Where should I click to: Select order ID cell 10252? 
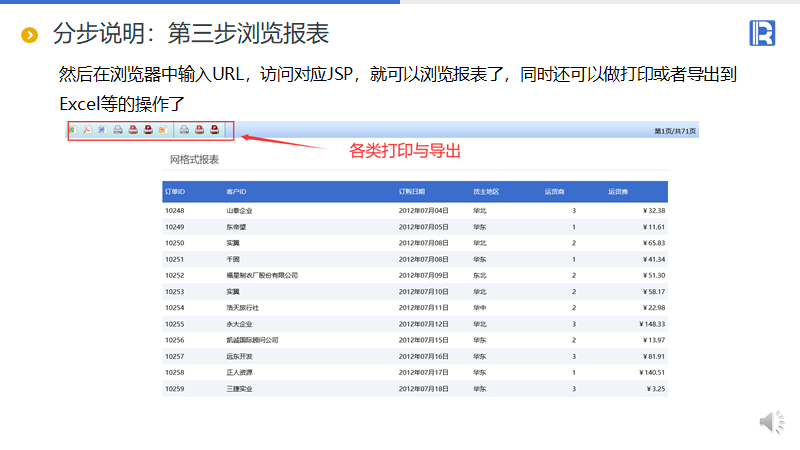(x=174, y=276)
